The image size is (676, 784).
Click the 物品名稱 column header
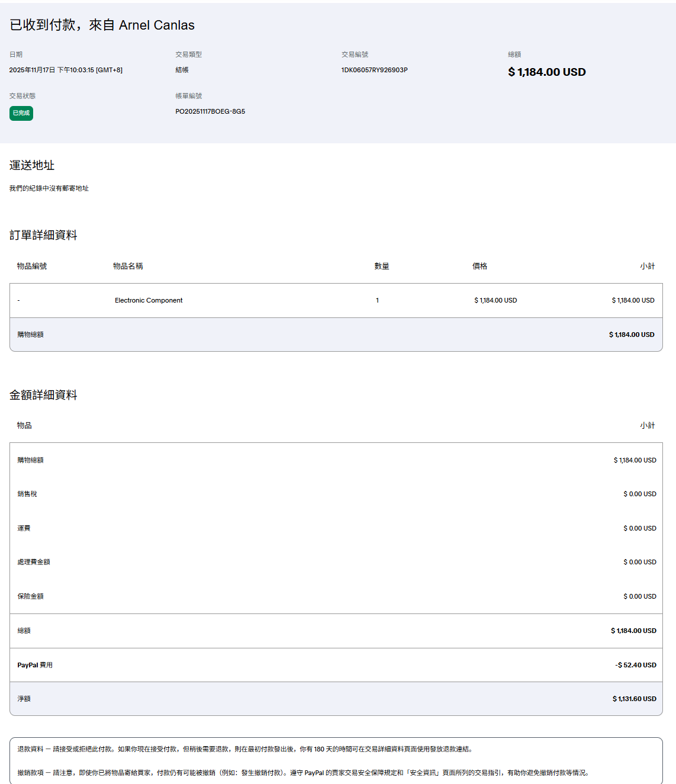128,266
